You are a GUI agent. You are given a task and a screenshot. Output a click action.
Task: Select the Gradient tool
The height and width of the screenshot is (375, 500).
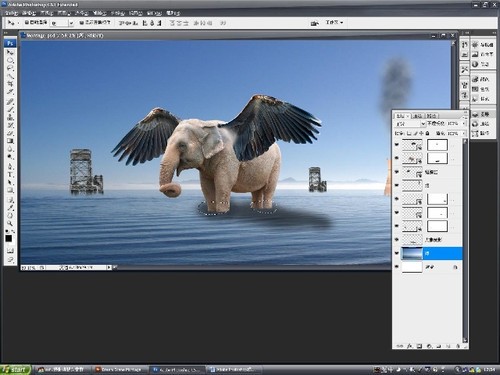10,141
